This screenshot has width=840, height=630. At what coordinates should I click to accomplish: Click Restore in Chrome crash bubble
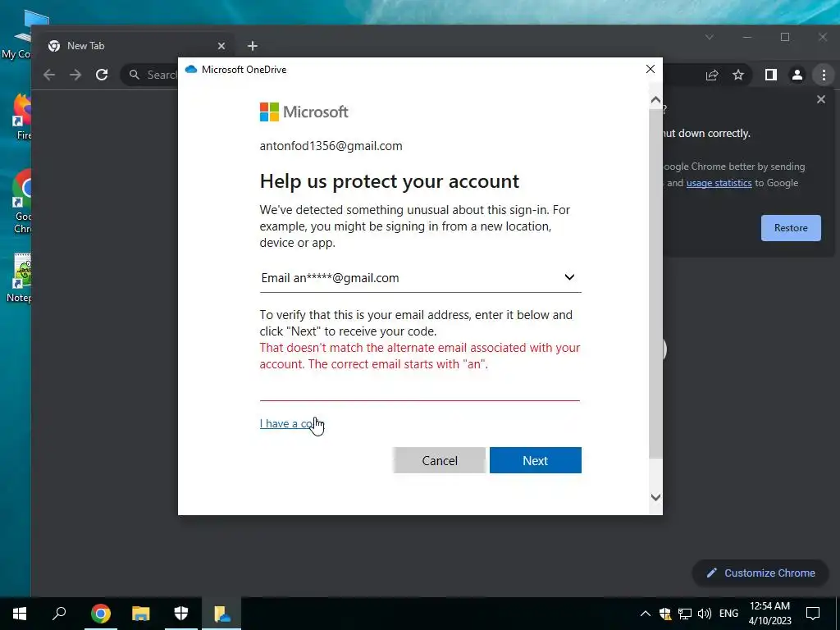(x=791, y=228)
